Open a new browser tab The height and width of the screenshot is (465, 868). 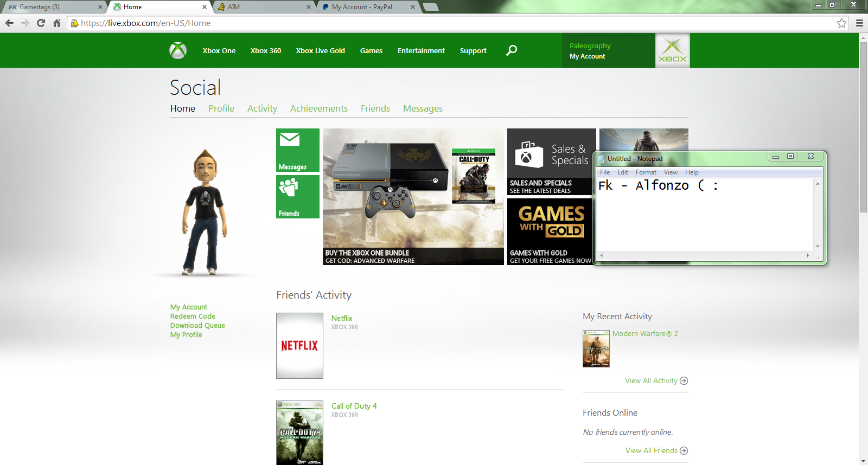[430, 7]
